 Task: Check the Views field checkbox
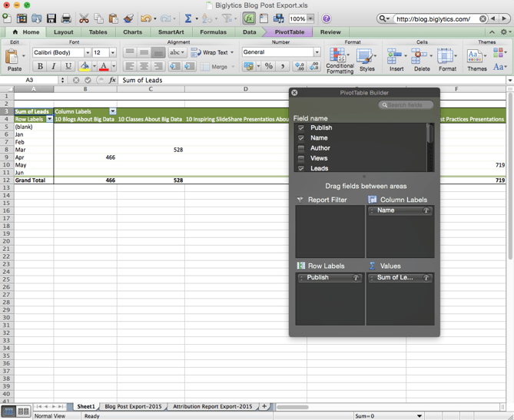301,158
